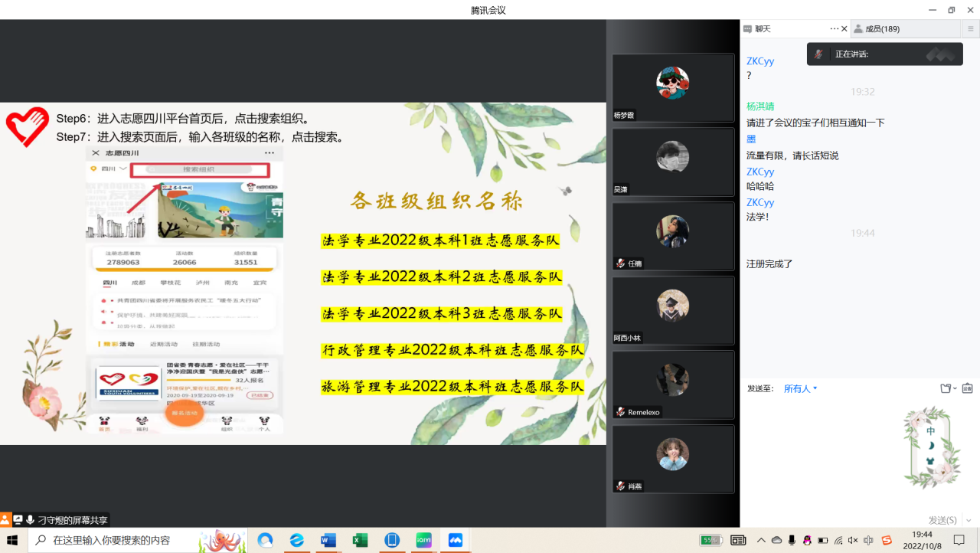This screenshot has height=553, width=980.
Task: Click the 发送(S) send button
Action: tap(942, 520)
